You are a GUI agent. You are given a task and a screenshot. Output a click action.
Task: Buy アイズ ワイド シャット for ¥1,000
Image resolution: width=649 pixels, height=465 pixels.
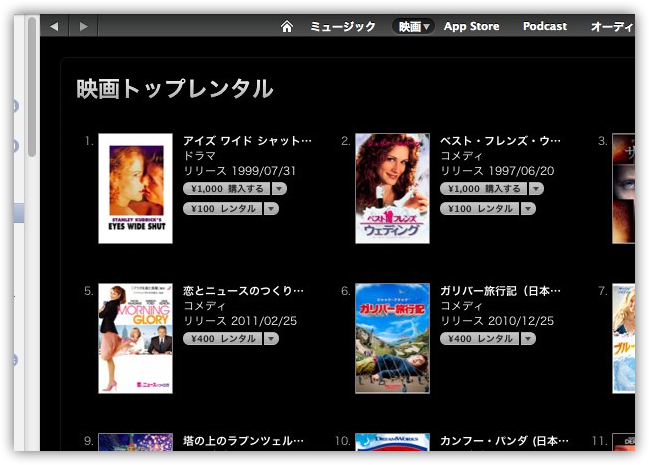tap(226, 189)
